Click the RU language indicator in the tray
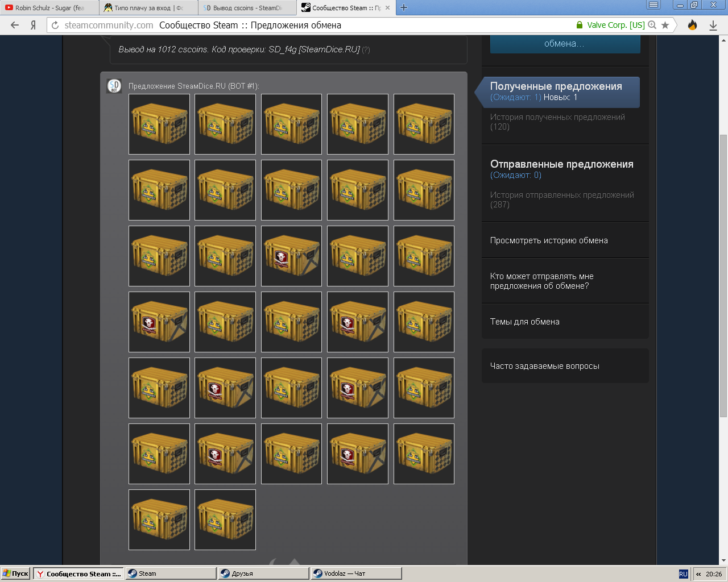Image resolution: width=728 pixels, height=582 pixels. [684, 574]
